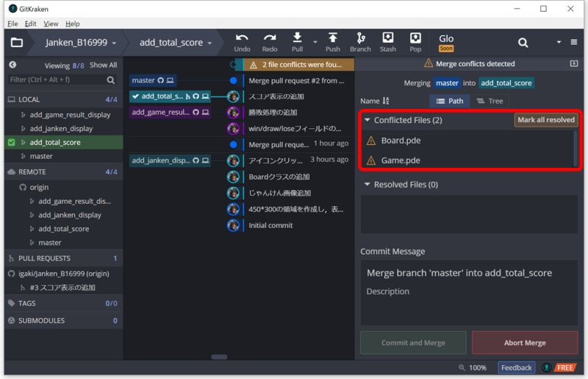The image size is (588, 379).
Task: Click the Redo toolbar button
Action: coord(270,43)
